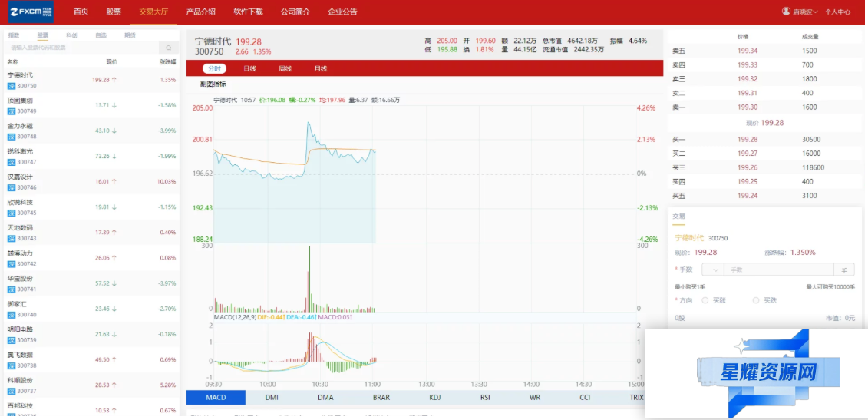The width and height of the screenshot is (868, 420).
Task: Click the 深 exchange badge next to 300745
Action: point(11,213)
